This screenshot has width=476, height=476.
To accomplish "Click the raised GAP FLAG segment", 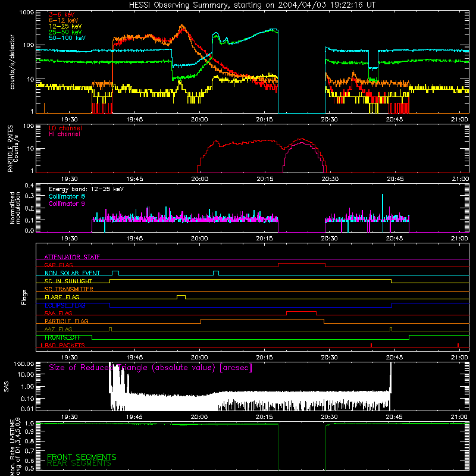I will point(302,264).
